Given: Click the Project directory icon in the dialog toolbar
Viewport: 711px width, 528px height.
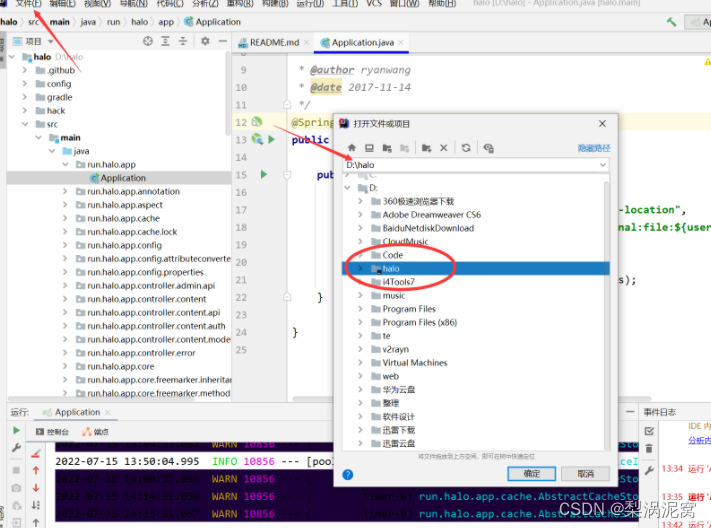Looking at the screenshot, I should tap(387, 148).
